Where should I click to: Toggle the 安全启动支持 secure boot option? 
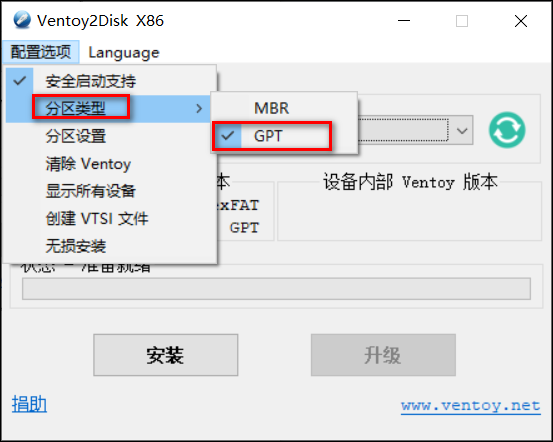pyautogui.click(x=110, y=81)
